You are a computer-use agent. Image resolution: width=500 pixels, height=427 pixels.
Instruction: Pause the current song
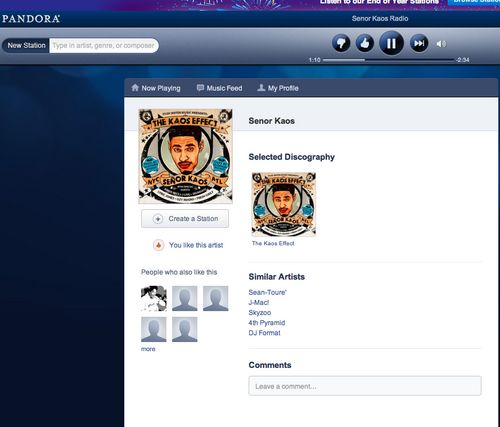(391, 43)
